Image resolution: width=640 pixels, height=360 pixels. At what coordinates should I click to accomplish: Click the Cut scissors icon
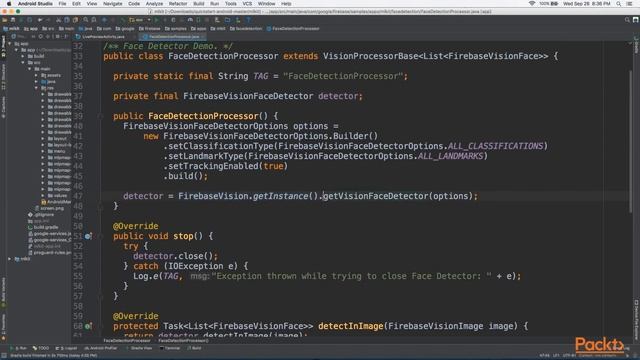[59, 20]
